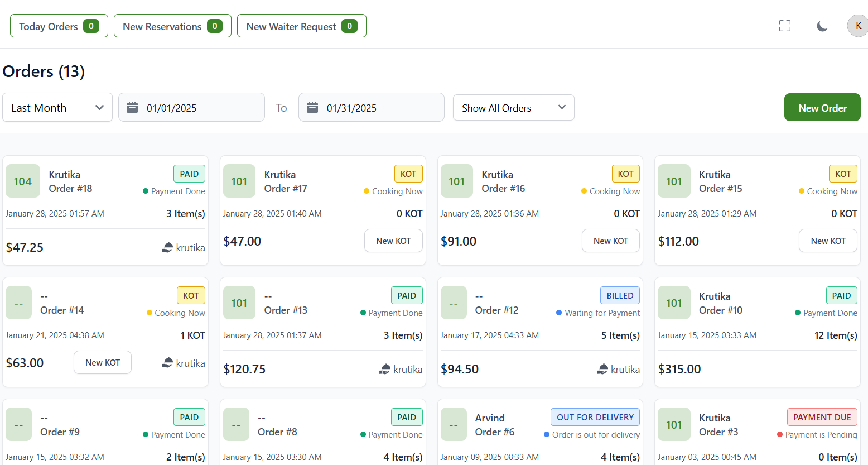
Task: Open the New Reservations tab
Action: pyautogui.click(x=172, y=26)
